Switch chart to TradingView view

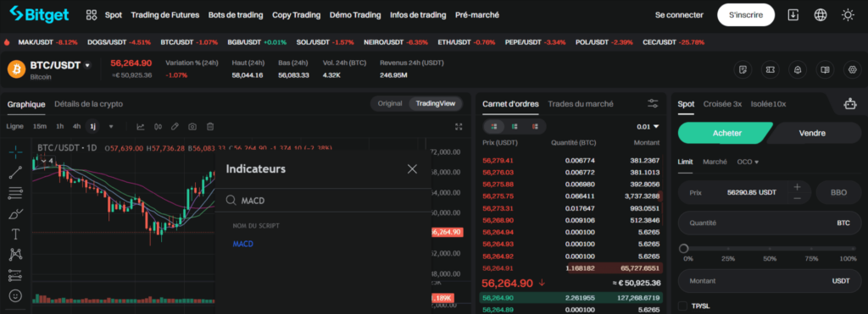[x=435, y=103]
